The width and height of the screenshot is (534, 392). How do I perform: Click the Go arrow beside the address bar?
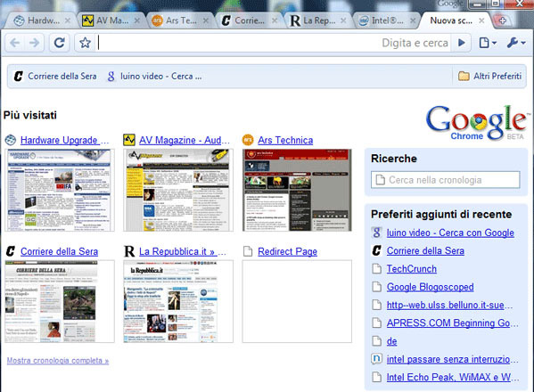pyautogui.click(x=462, y=43)
